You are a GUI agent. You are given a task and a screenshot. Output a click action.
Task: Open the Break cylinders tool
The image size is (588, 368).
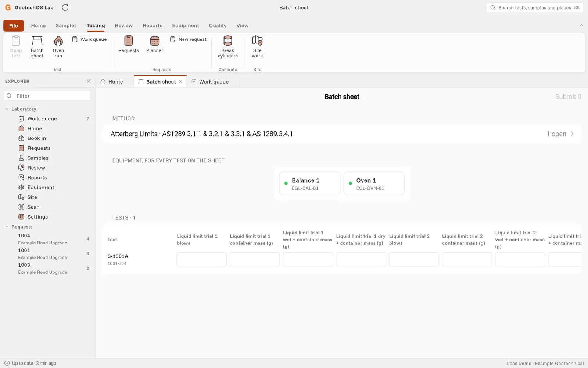[228, 47]
